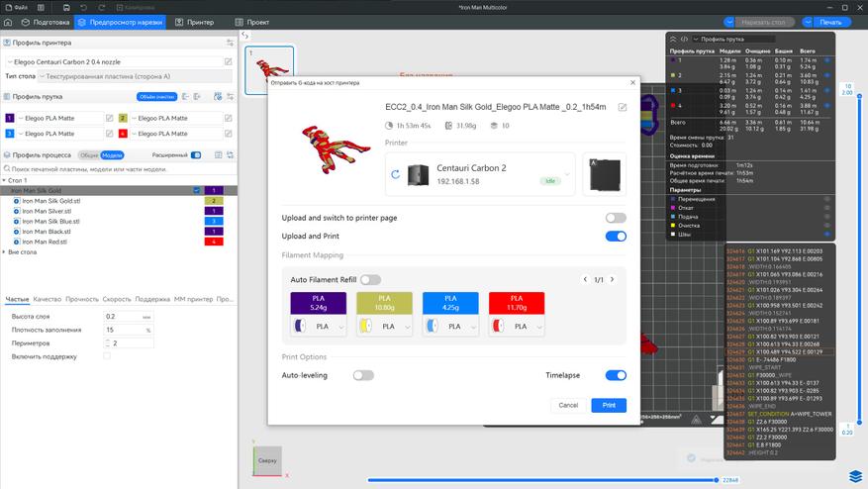This screenshot has height=489, width=868.
Task: Toggle the Timelapse switch
Action: 616,375
